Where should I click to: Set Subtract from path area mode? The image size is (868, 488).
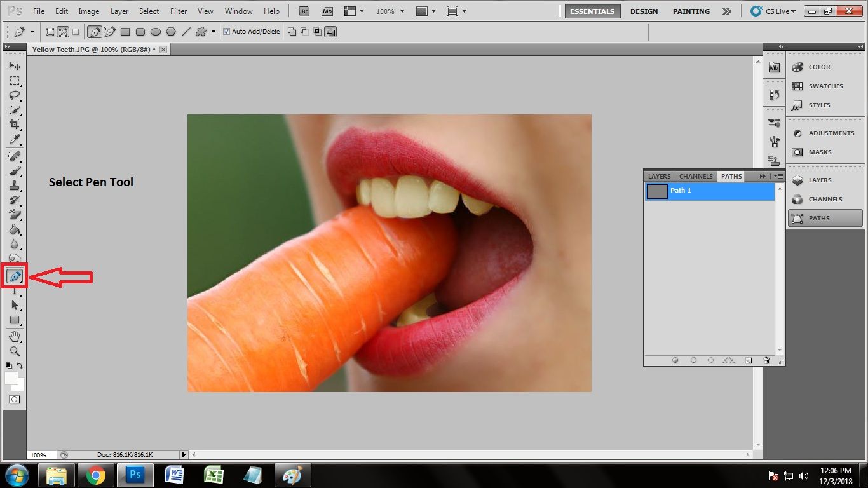tap(304, 31)
